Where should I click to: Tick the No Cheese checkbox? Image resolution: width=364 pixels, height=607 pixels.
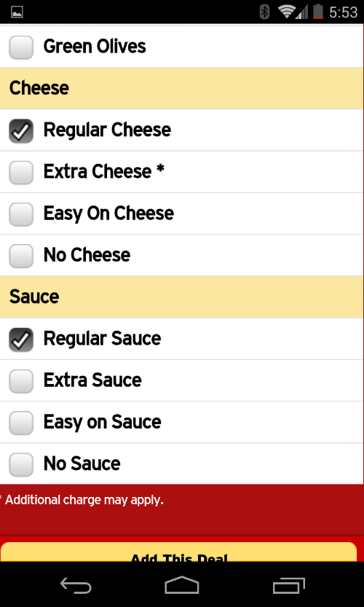coord(21,256)
